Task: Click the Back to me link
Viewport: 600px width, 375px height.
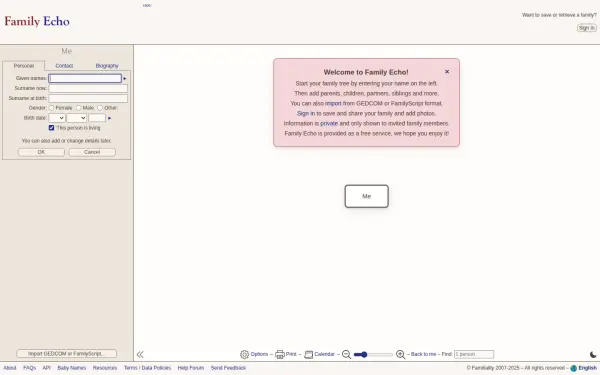Action: [x=423, y=354]
